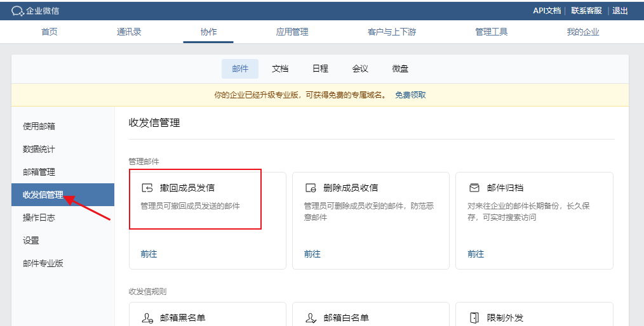Click the 邮箱黑名单 user icon
Image resolution: width=644 pixels, height=326 pixels.
coord(147,318)
